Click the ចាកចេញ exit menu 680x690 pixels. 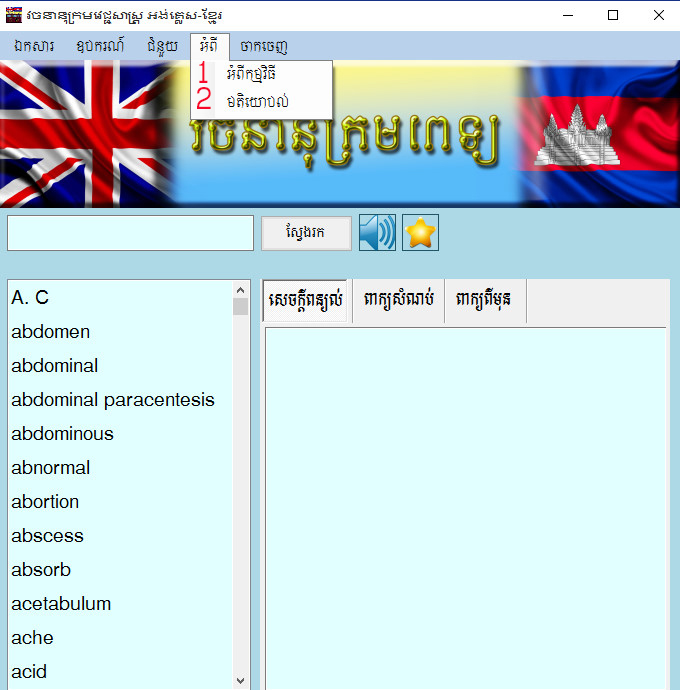[264, 46]
